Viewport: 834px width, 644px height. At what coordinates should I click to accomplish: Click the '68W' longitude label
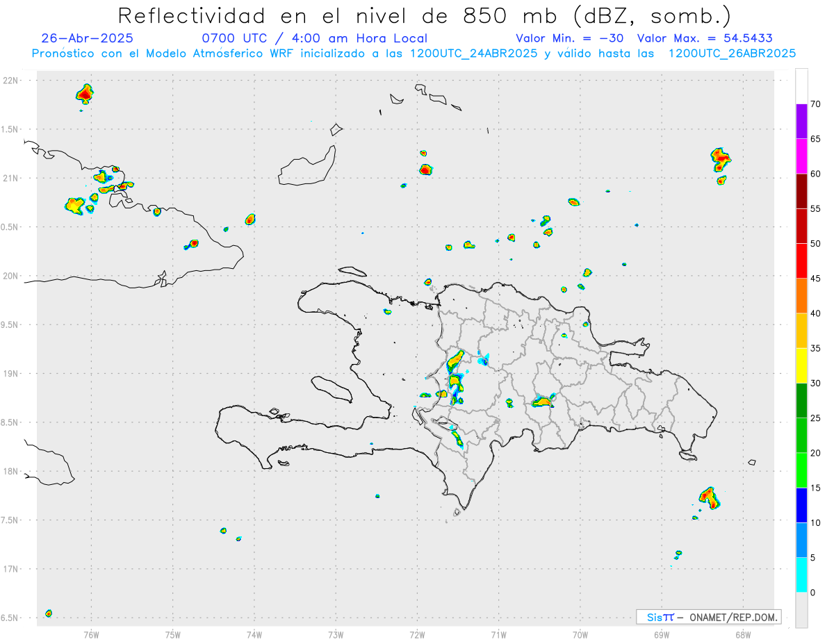pos(743,634)
